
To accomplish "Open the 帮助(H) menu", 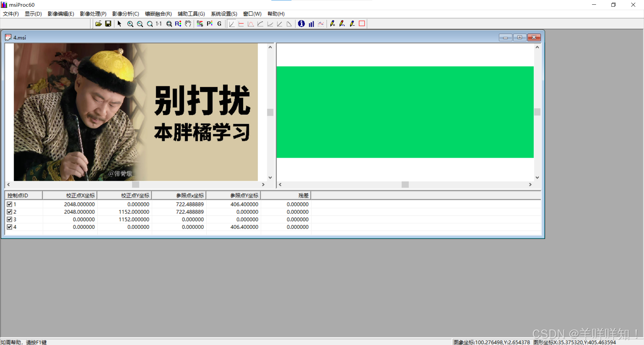I will coord(276,14).
